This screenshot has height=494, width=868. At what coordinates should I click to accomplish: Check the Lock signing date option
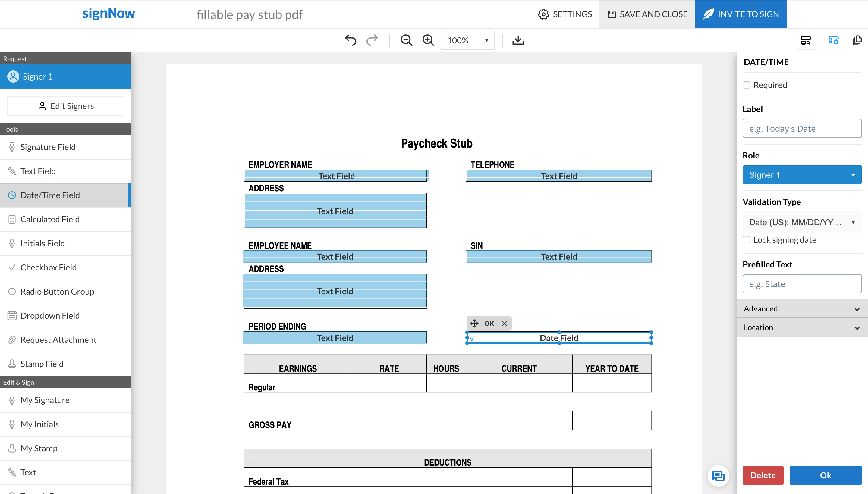point(747,239)
